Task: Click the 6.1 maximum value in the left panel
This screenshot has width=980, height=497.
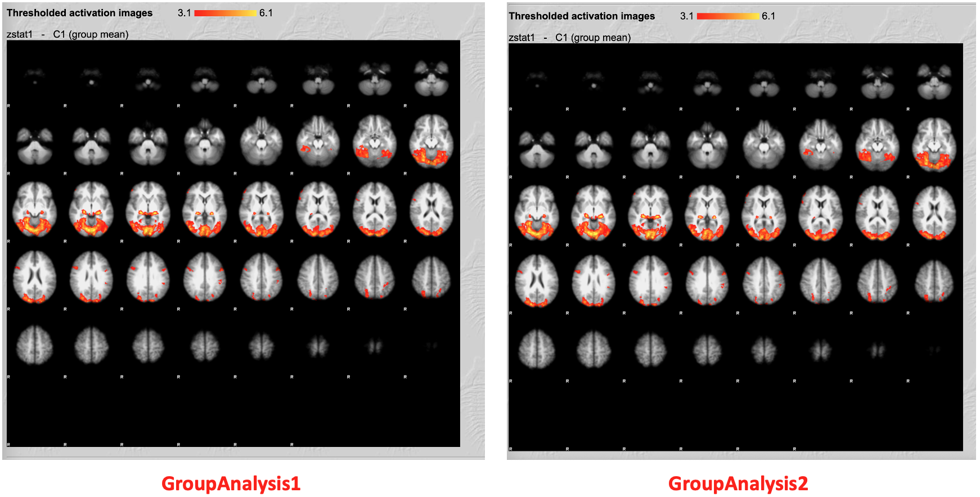Action: [266, 13]
